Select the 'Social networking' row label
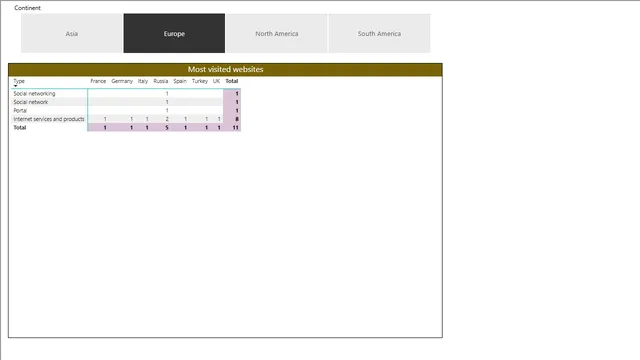 click(x=34, y=93)
